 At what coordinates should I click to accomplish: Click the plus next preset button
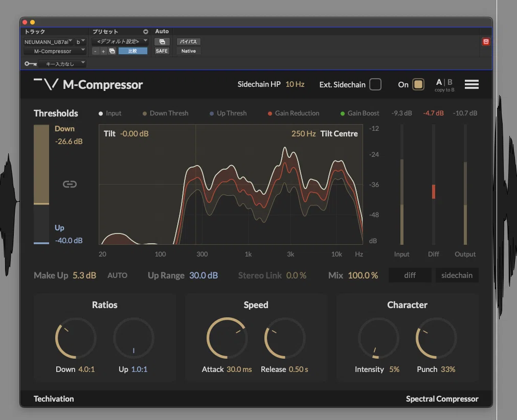pos(103,51)
